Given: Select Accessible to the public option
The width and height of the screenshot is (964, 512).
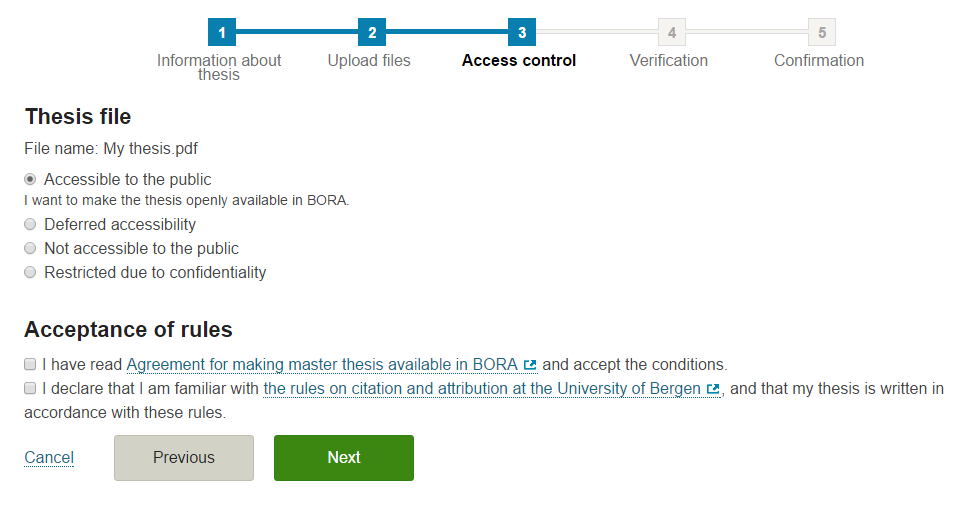Looking at the screenshot, I should coord(30,180).
